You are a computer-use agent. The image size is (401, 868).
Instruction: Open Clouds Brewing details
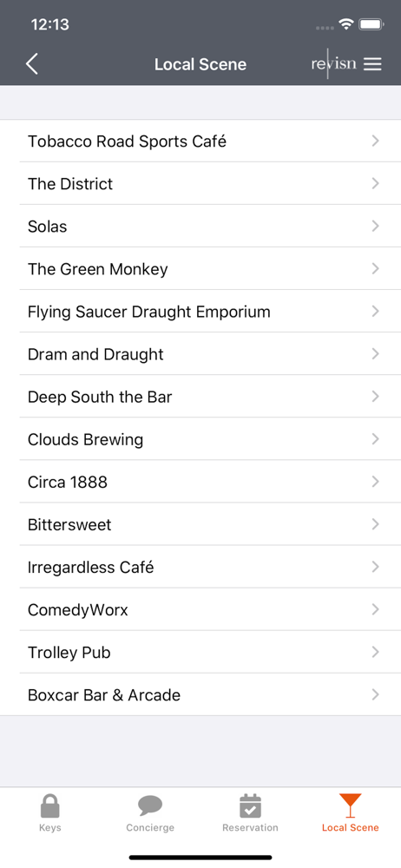coord(200,439)
